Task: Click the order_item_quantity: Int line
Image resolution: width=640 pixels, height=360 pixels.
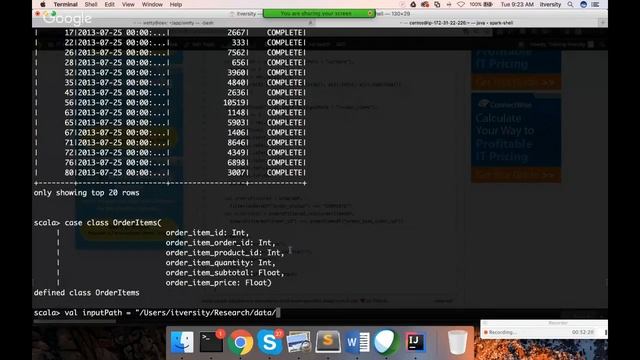Action: tap(220, 263)
